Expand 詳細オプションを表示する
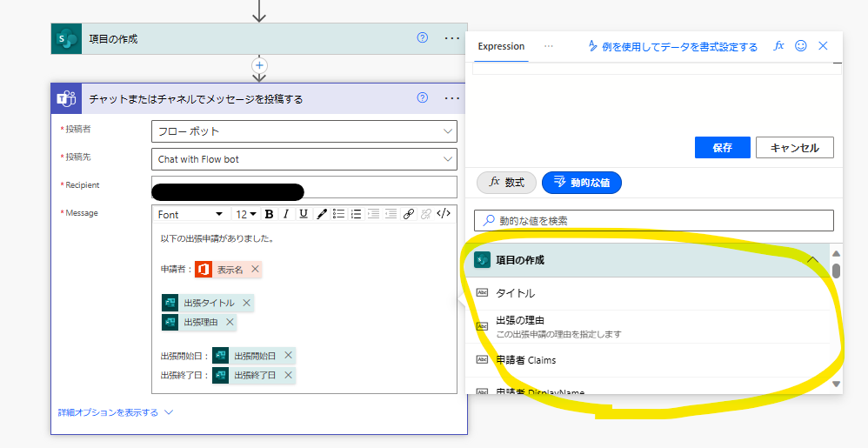 click(x=116, y=412)
